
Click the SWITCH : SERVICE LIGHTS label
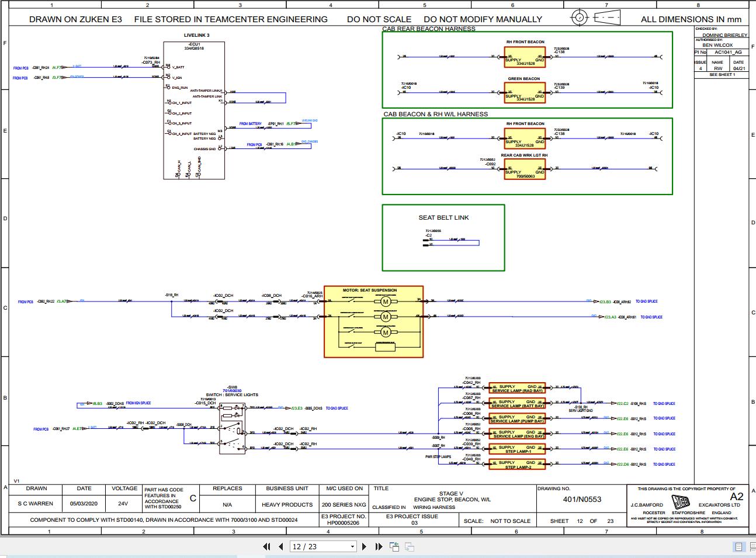232,395
